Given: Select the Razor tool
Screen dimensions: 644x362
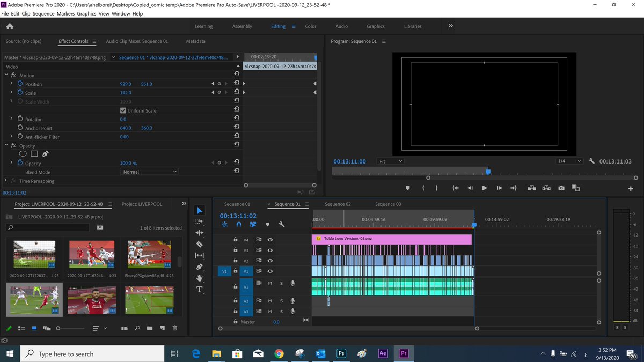Looking at the screenshot, I should pos(200,244).
